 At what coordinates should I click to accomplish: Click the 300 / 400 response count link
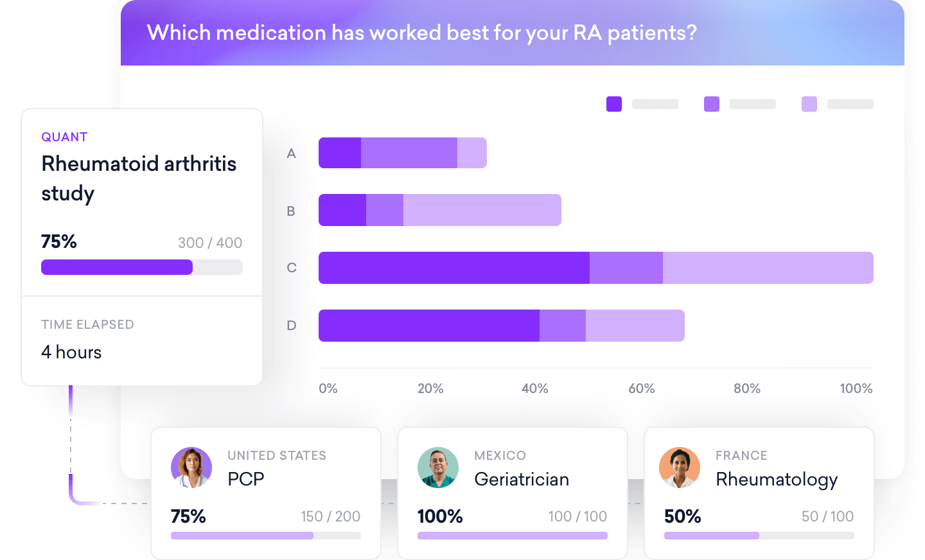210,243
